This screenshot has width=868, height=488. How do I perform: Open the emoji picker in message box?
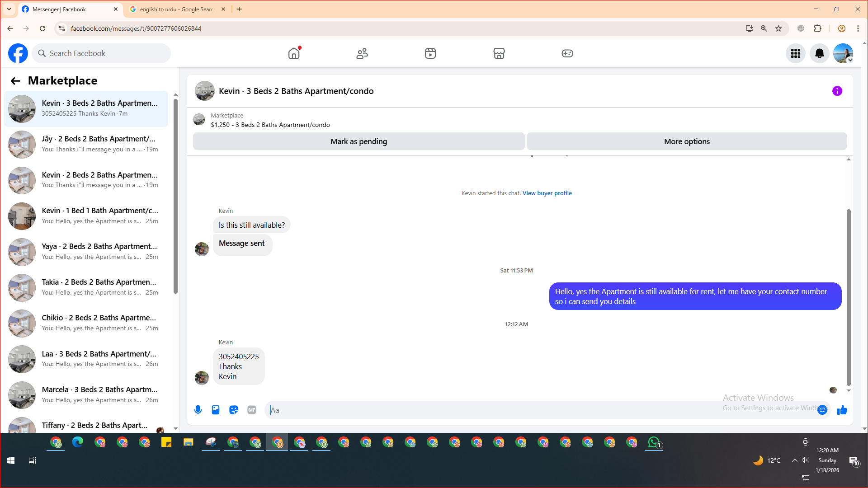coord(822,410)
